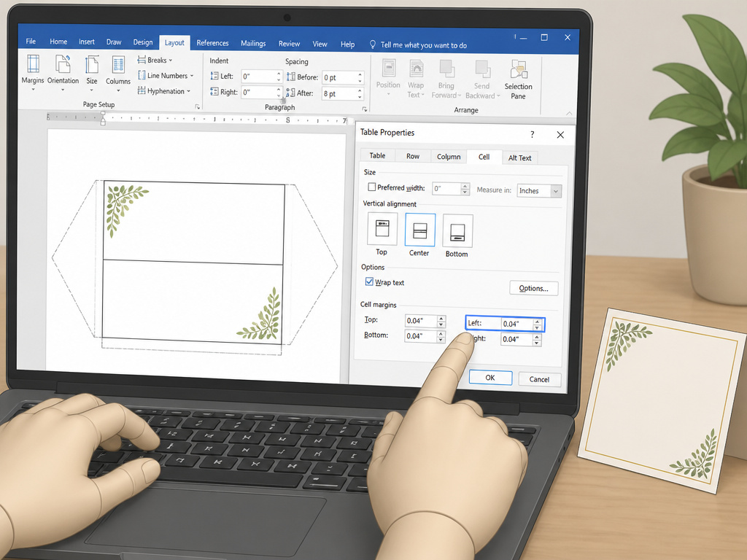Switch to the Review ribbon tab

coord(289,44)
